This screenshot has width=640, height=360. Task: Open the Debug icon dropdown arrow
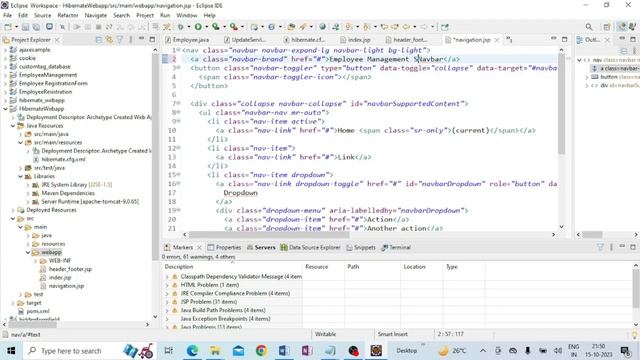[189, 27]
